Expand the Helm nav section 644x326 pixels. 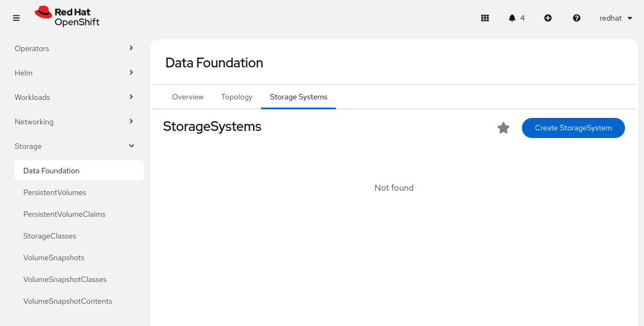pyautogui.click(x=75, y=73)
